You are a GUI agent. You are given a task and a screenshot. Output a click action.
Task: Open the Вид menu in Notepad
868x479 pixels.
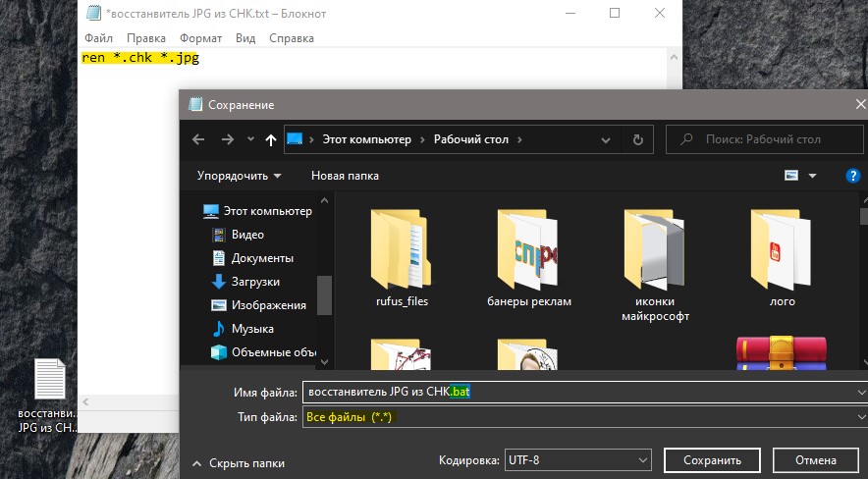pyautogui.click(x=245, y=38)
